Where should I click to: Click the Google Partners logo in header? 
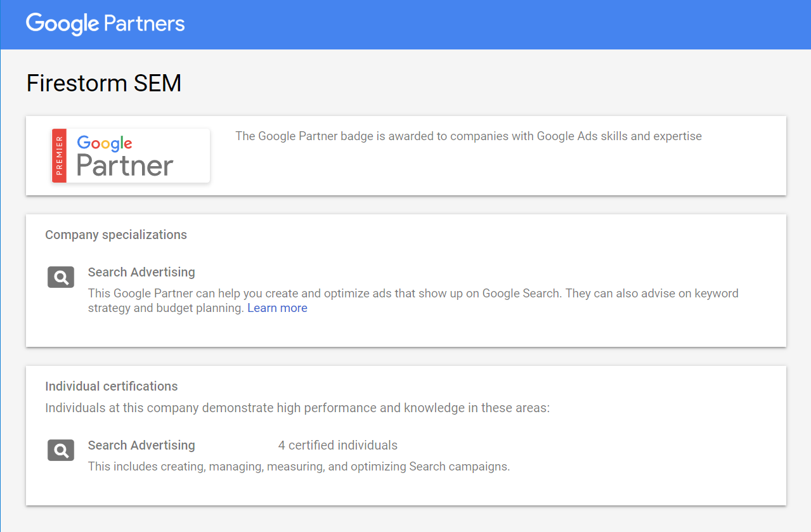105,24
